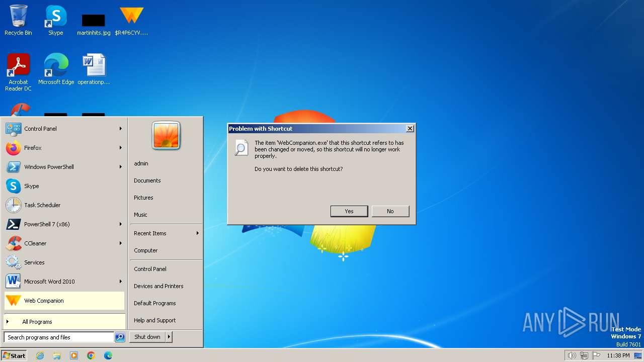644x362 pixels.
Task: Select Web Companion in Start menu
Action: pos(64,301)
